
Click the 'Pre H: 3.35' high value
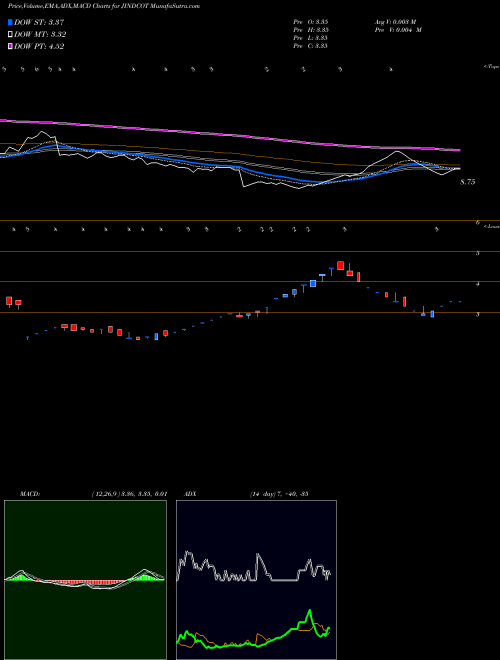click(311, 30)
